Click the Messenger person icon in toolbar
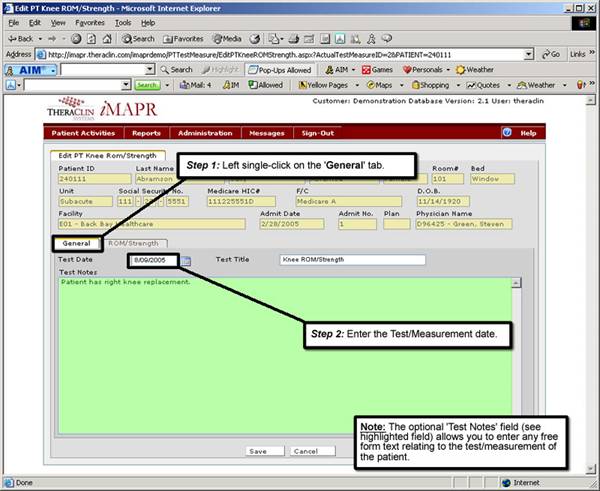The width and height of the screenshot is (600, 491). [371, 39]
